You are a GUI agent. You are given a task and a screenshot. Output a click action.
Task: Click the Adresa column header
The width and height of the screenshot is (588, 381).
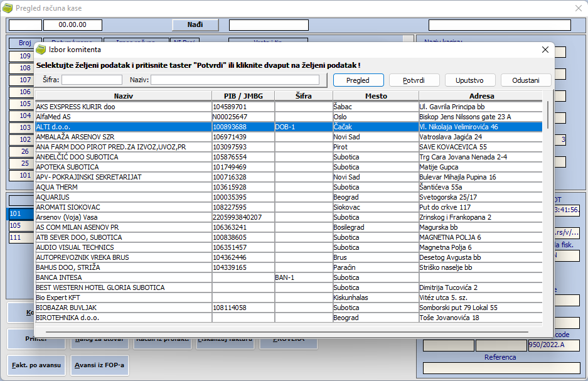point(481,96)
